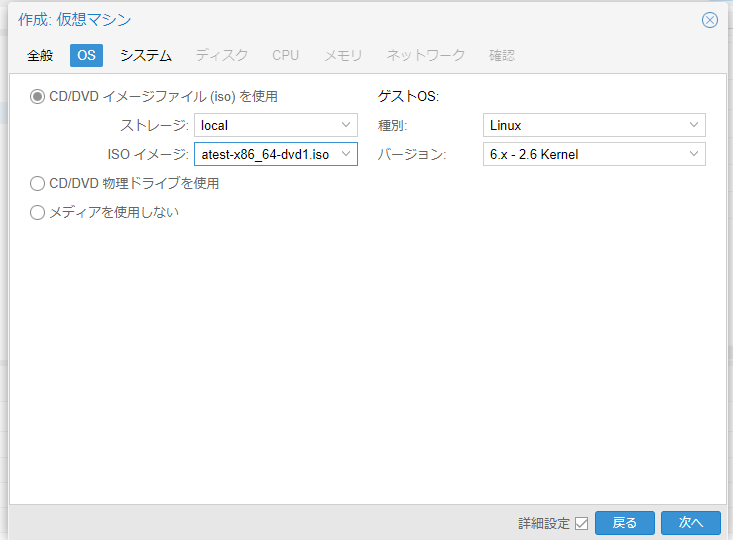Select the OS tab
This screenshot has width=733, height=540.
(x=86, y=56)
